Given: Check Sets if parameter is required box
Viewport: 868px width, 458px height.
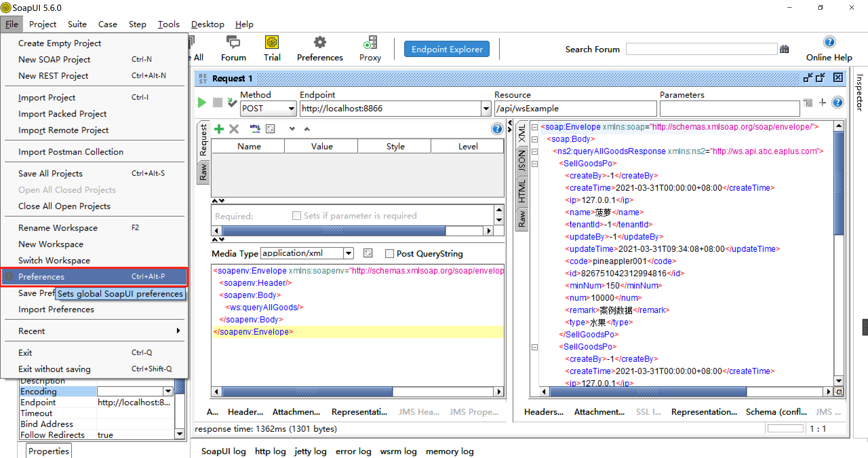Looking at the screenshot, I should click(296, 215).
